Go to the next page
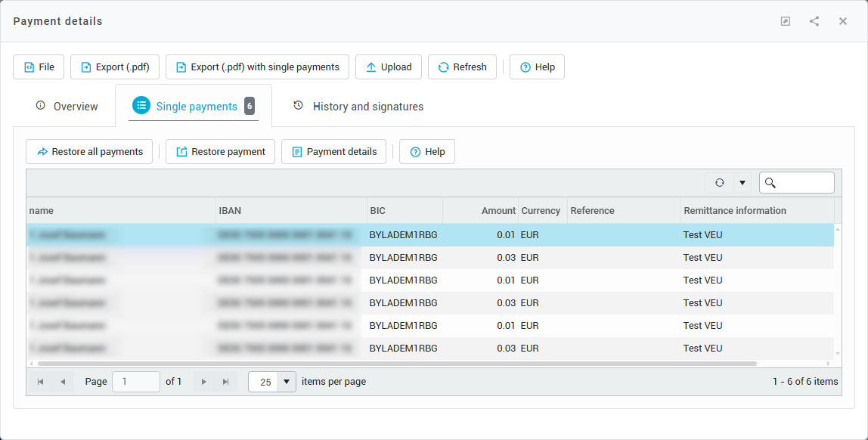Viewport: 868px width, 440px height. 203,382
